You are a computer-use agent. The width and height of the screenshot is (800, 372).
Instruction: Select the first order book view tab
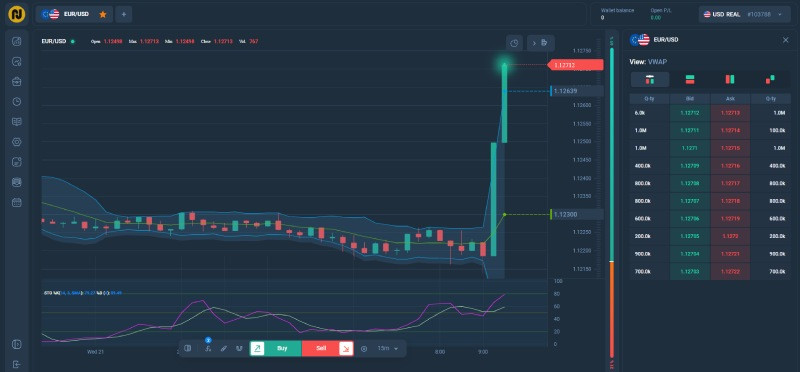[650, 80]
